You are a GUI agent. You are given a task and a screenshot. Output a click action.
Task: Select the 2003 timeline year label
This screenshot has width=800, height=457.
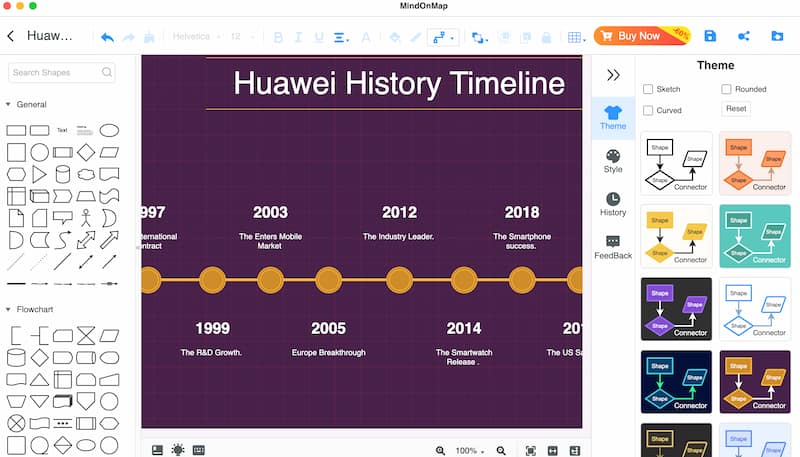pos(270,212)
